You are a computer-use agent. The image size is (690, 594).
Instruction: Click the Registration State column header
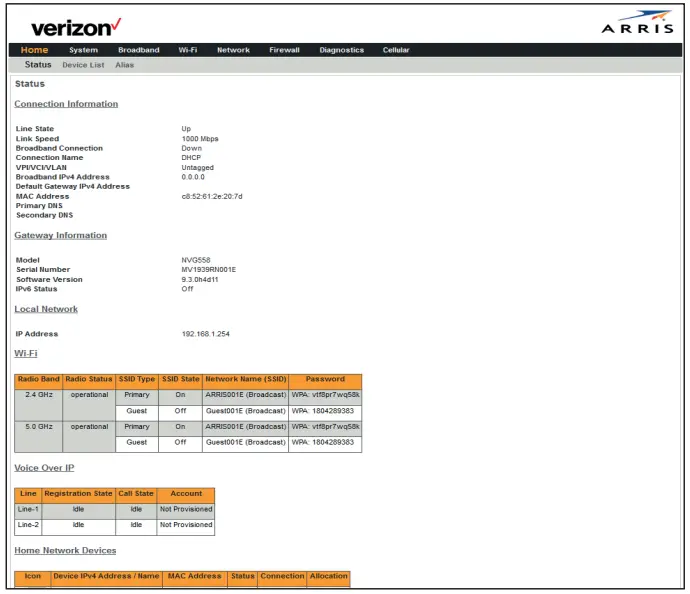click(x=78, y=494)
